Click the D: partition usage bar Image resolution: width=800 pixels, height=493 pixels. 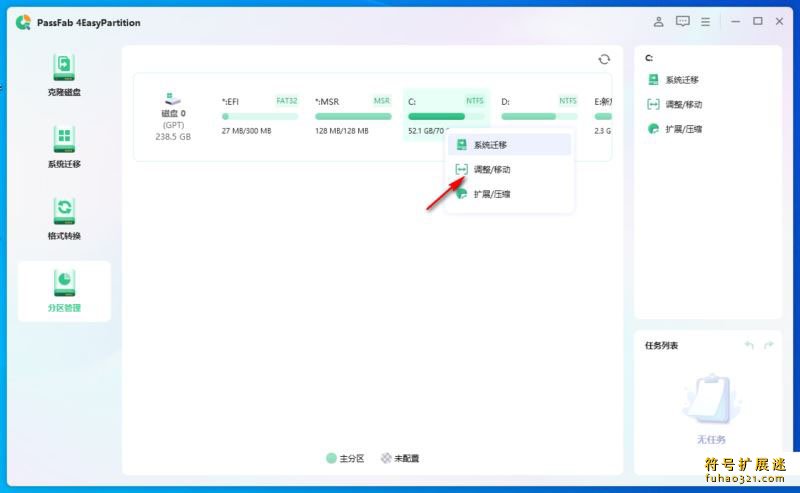coord(539,116)
